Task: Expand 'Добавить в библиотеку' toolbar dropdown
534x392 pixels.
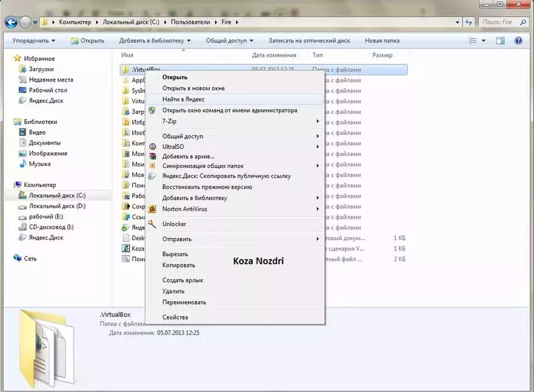Action: [x=155, y=40]
